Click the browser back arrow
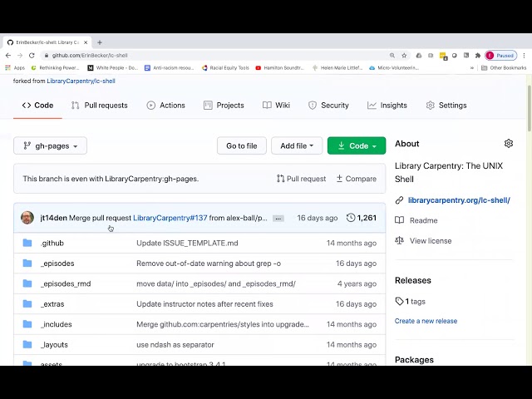Viewport: 532px width, 399px height. pos(8,56)
